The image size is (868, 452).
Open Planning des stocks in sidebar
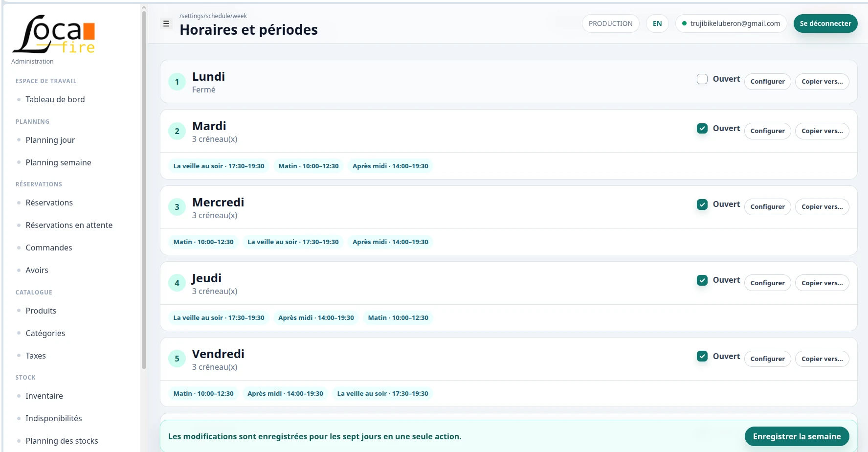[62, 441]
